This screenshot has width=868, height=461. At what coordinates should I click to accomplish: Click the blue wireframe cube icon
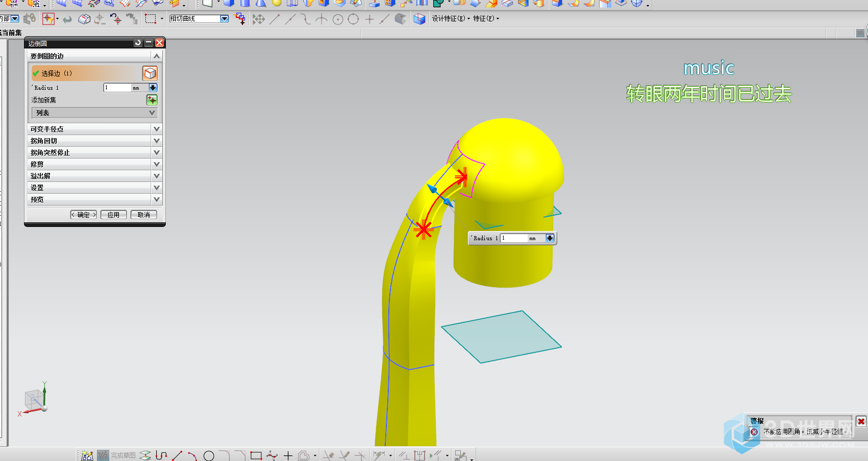419,19
